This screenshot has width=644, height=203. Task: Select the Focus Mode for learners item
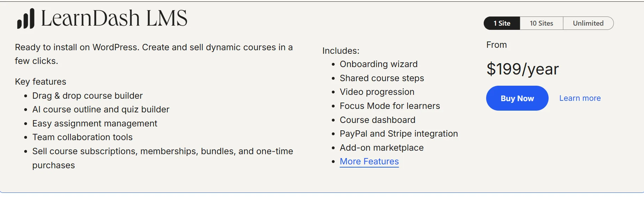click(390, 106)
